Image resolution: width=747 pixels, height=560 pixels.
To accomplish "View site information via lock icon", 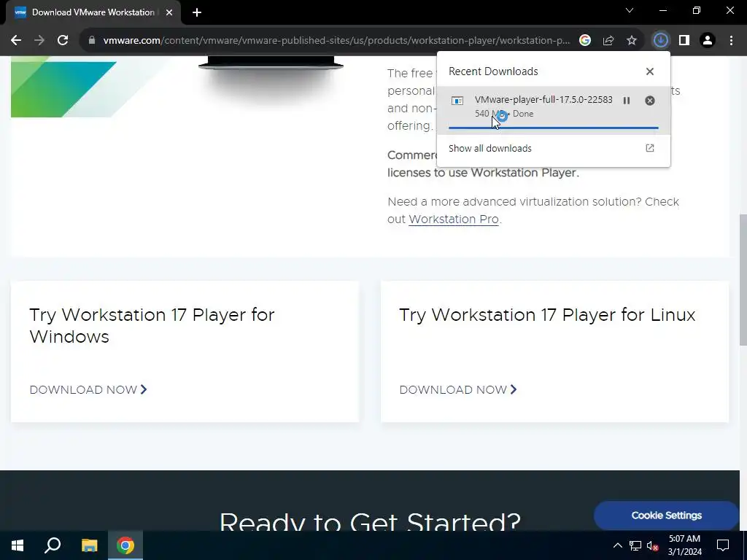I will (92, 41).
